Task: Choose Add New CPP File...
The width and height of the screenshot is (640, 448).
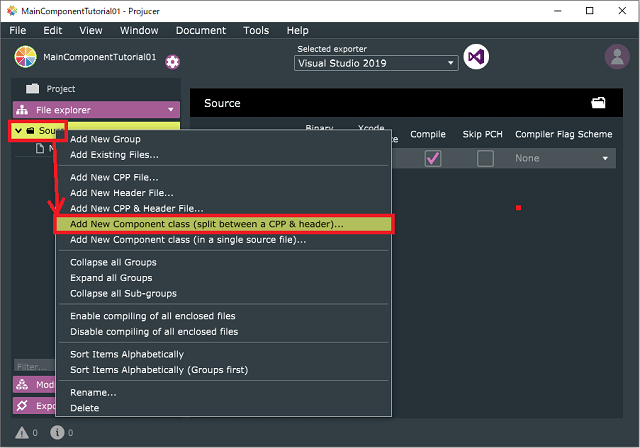Action: [x=223, y=177]
